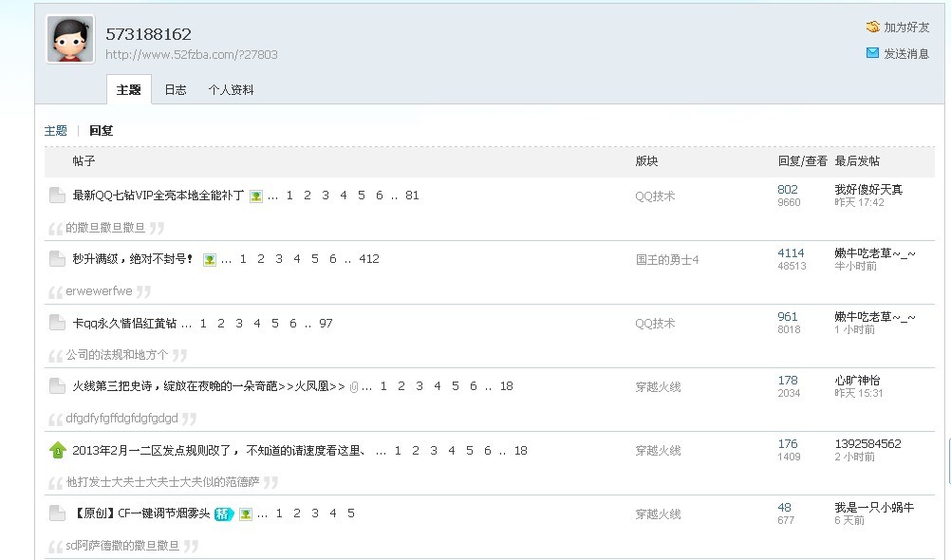Open last poster 我好傻好天真 profile
The height and width of the screenshot is (560, 951).
pyautogui.click(x=867, y=190)
